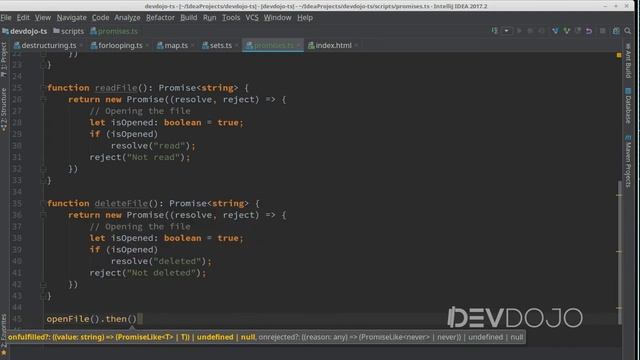Click the VCS Commit Changes icon
This screenshot has height=360, width=640.
(x=567, y=31)
